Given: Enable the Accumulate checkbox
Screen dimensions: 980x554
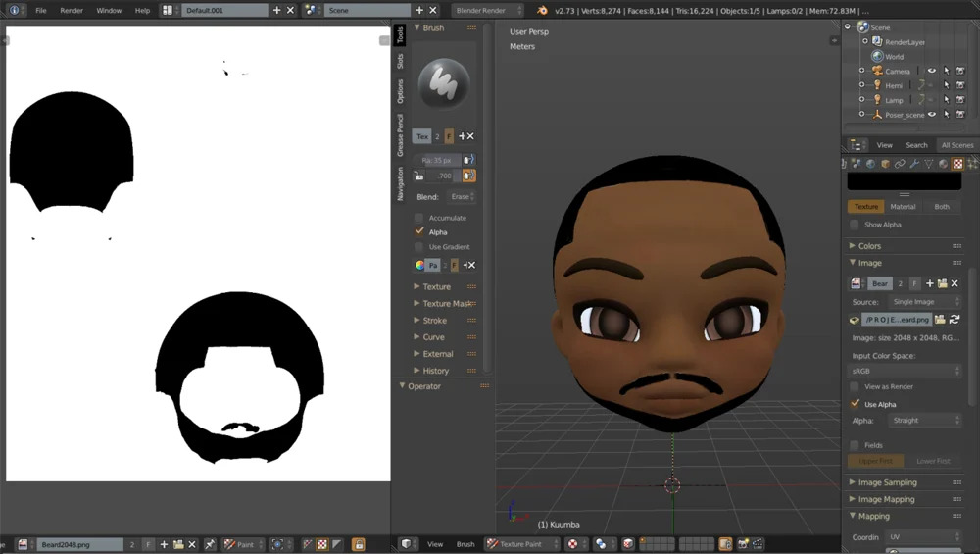Looking at the screenshot, I should click(419, 218).
